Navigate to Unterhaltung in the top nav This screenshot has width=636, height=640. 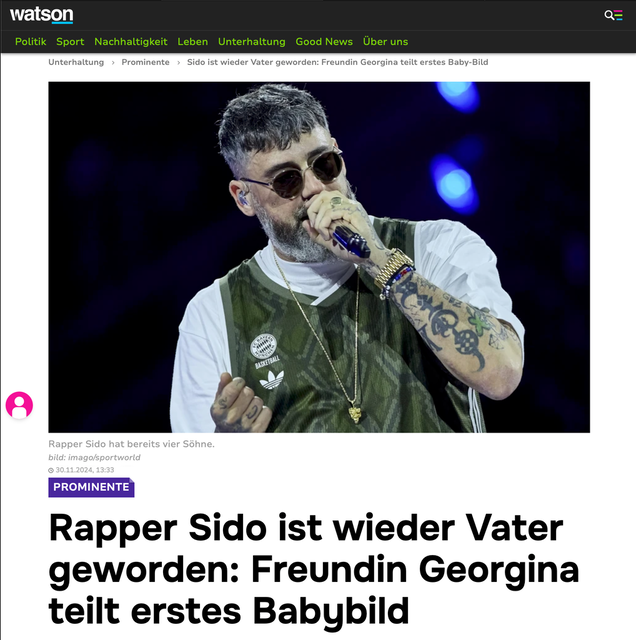pos(251,42)
